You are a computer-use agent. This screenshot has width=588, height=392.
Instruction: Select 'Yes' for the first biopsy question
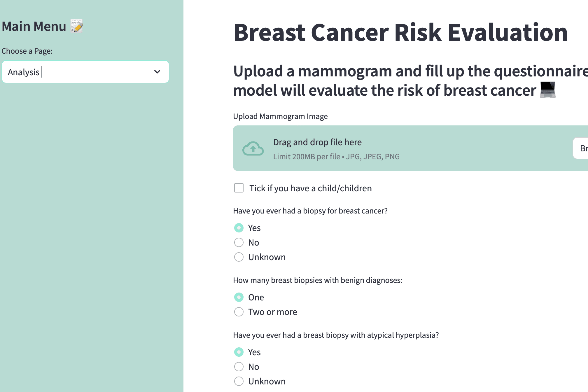point(239,228)
